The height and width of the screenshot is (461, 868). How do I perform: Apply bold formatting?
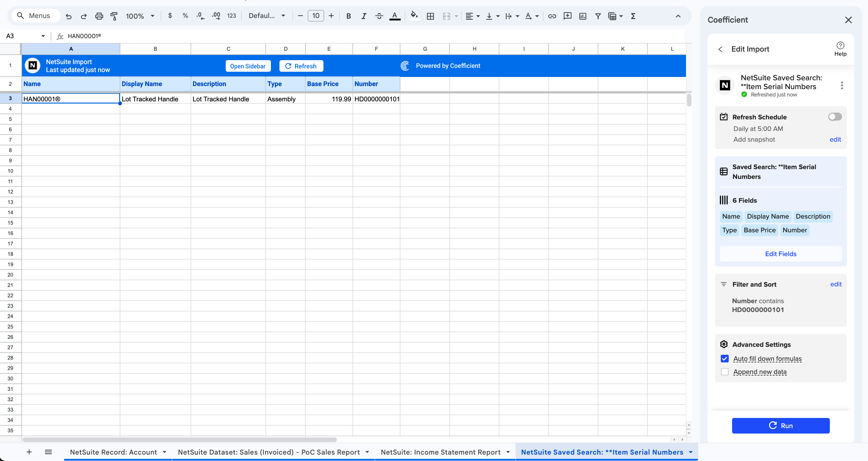pos(348,16)
